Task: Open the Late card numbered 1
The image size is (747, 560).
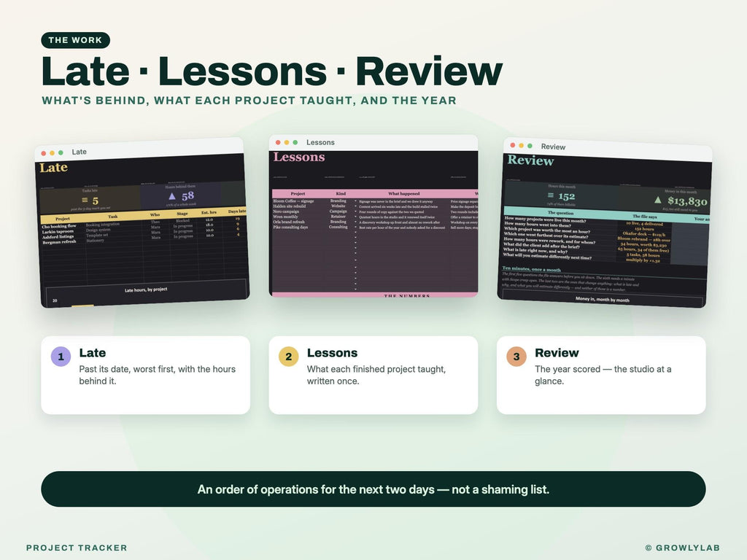Action: [x=146, y=376]
